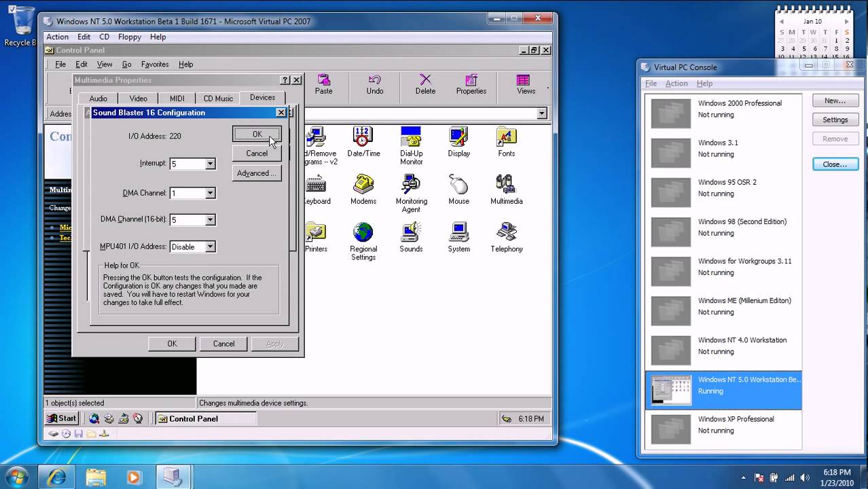Click the Delete toolbar icon

click(425, 85)
